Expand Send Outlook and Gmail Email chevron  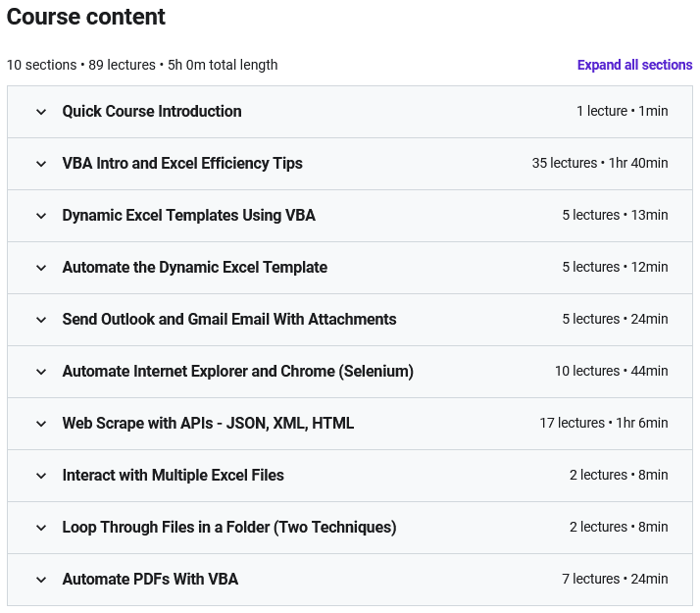tap(41, 320)
